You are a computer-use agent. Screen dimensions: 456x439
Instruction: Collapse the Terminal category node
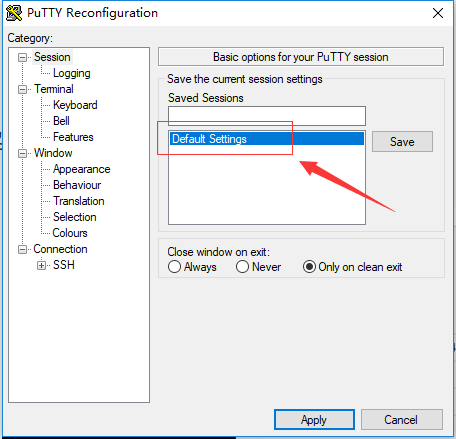[x=22, y=89]
